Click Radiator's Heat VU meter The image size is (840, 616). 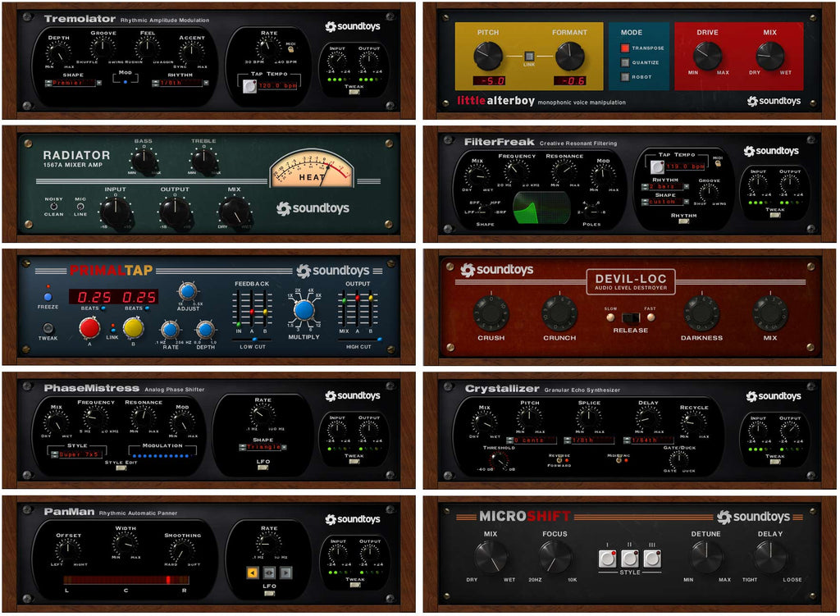[x=312, y=170]
